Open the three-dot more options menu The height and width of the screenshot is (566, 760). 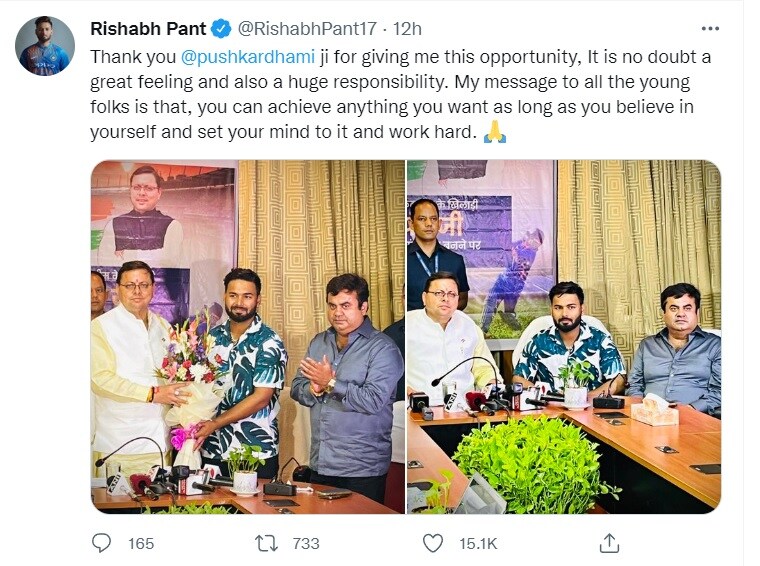710,29
